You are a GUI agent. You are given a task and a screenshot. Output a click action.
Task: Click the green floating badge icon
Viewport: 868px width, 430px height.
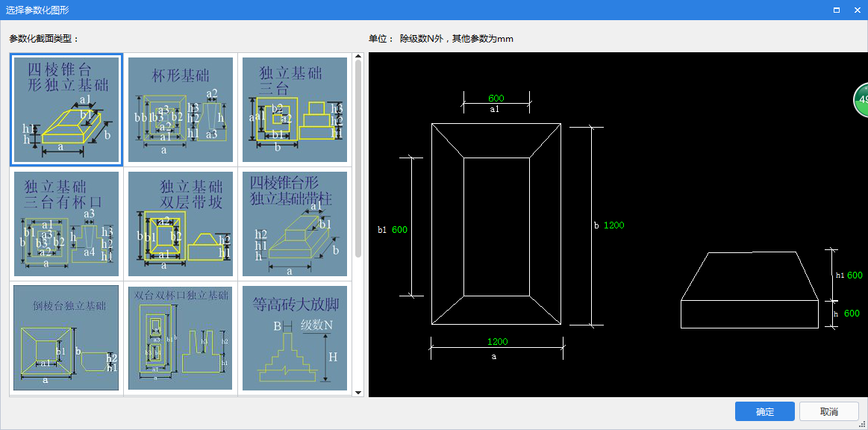[861, 100]
